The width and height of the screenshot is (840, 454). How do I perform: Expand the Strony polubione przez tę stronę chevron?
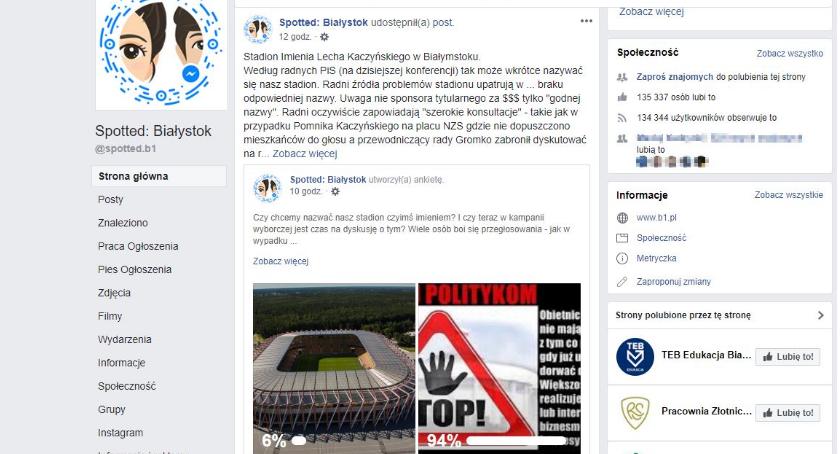[820, 315]
